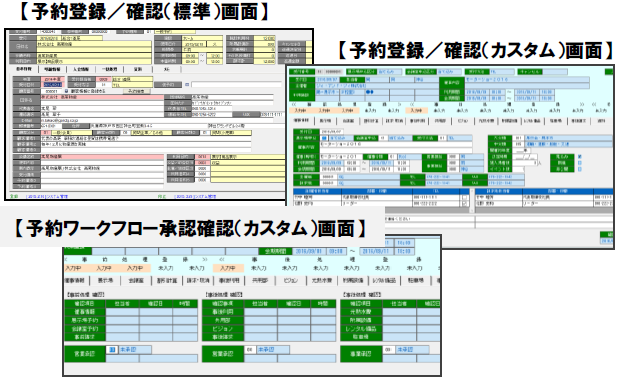Click >> step arrow in workflow window

(x=204, y=260)
